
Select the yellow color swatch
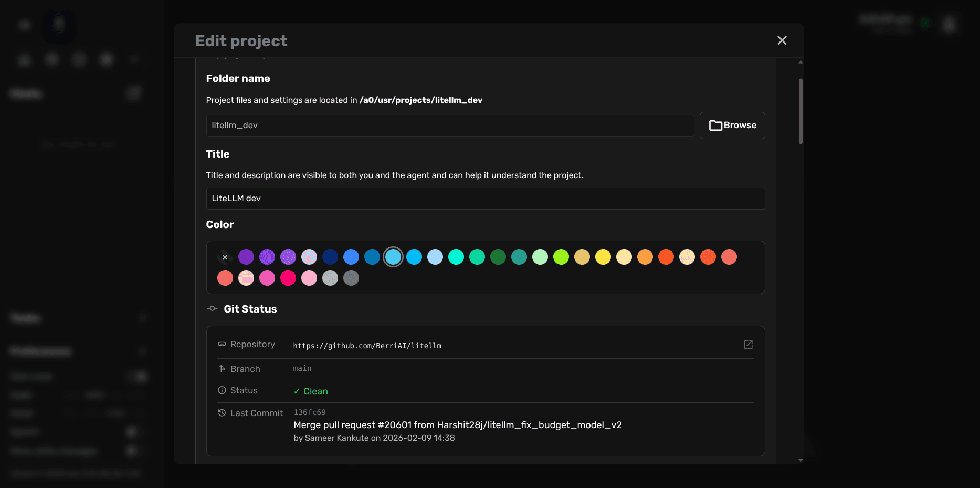[603, 257]
